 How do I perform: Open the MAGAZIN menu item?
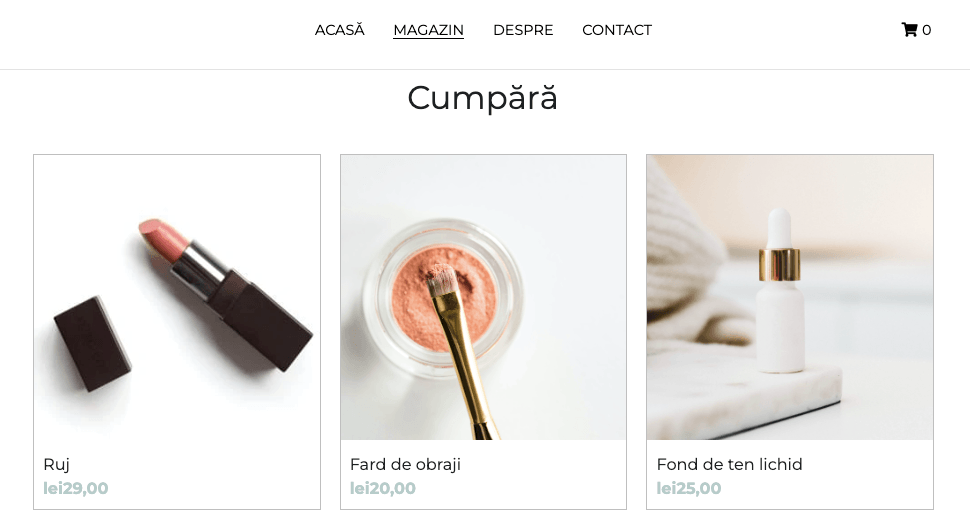tap(428, 30)
